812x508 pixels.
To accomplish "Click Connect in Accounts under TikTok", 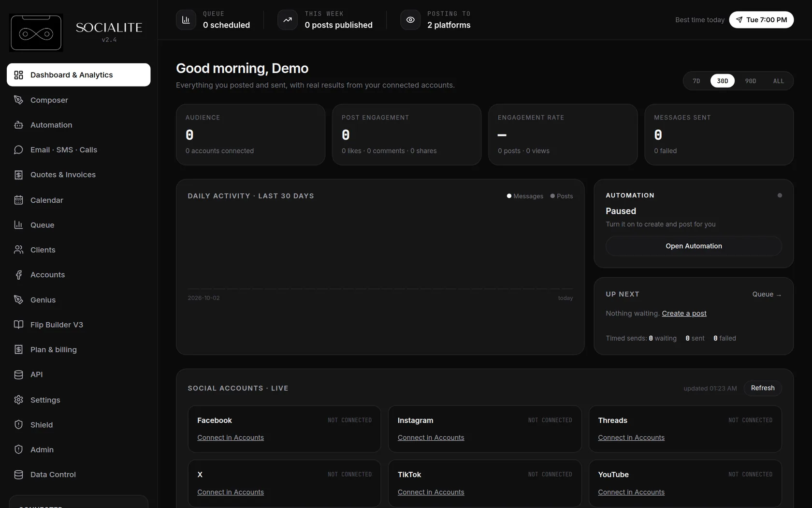I will pyautogui.click(x=431, y=492).
